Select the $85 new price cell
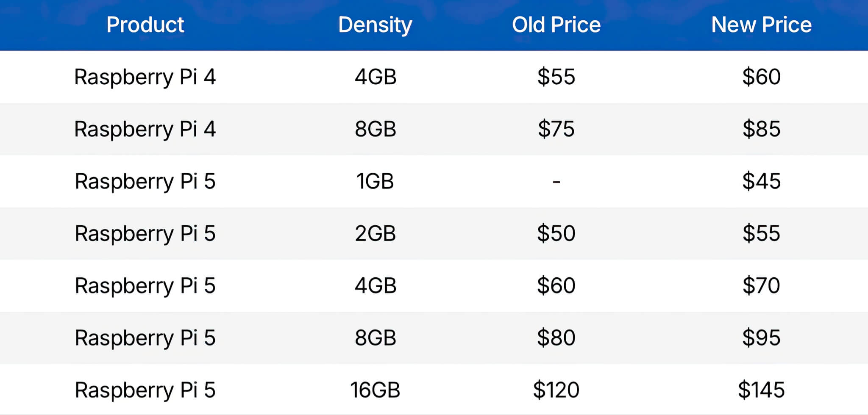The image size is (868, 415). click(761, 129)
